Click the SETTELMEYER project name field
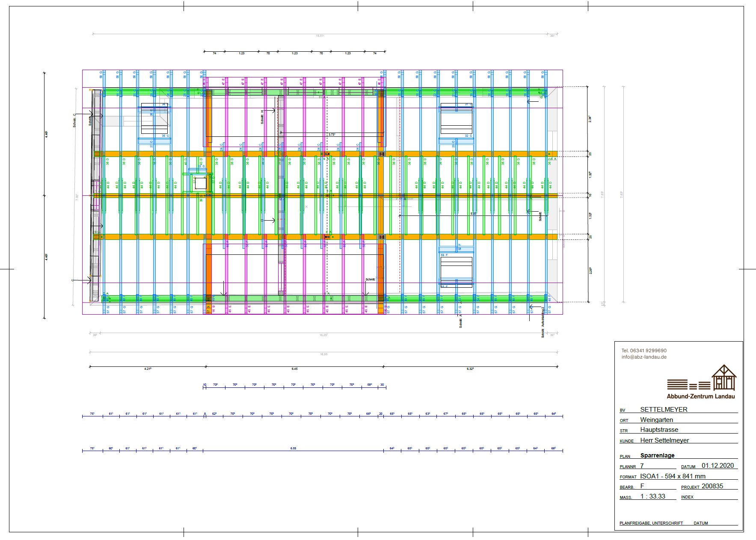The width and height of the screenshot is (756, 540). tap(664, 410)
